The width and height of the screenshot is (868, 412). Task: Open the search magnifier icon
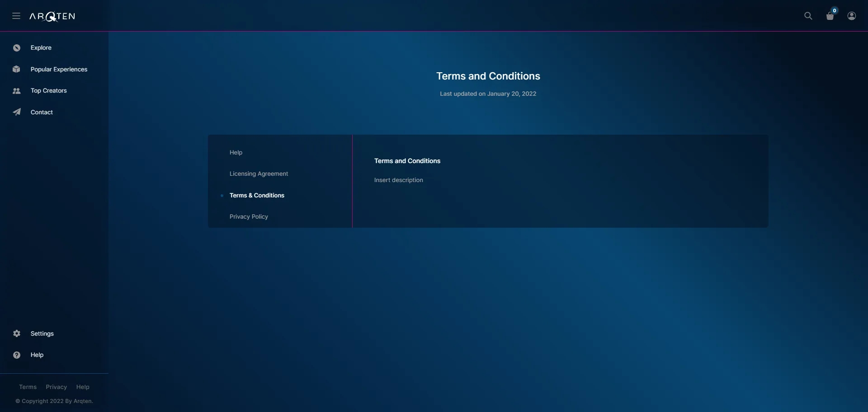coord(808,16)
